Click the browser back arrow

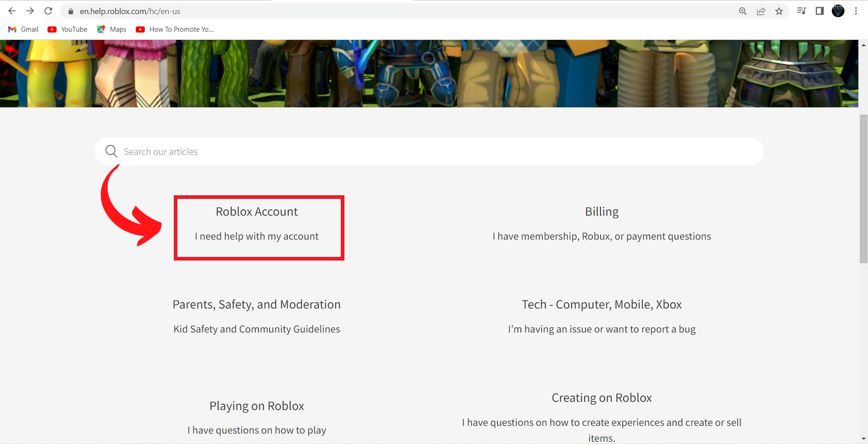12,11
